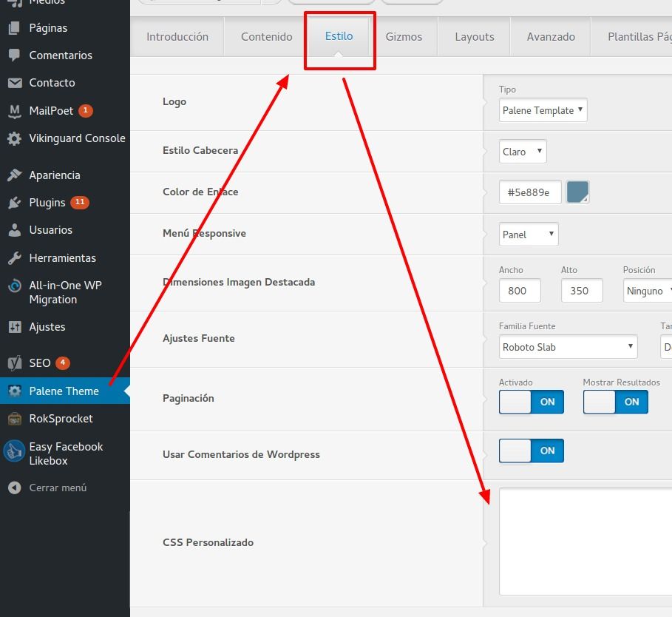Click the Usuarios person icon
The width and height of the screenshot is (672, 617).
(x=14, y=230)
